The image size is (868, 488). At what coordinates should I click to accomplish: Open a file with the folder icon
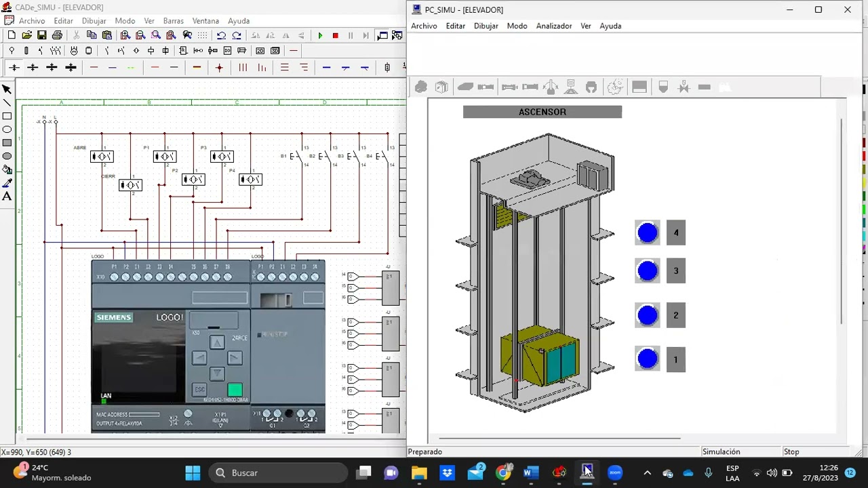26,35
